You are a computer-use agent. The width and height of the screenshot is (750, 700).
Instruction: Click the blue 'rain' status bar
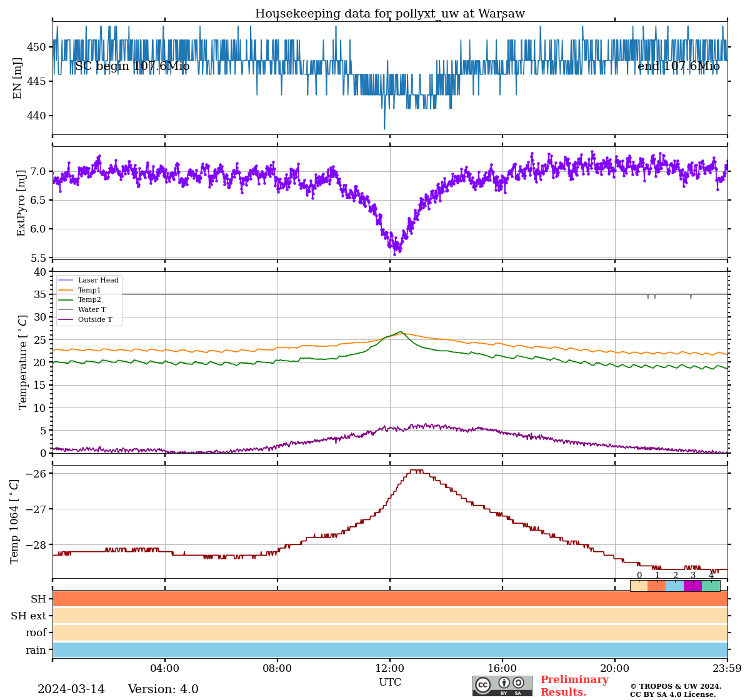390,649
